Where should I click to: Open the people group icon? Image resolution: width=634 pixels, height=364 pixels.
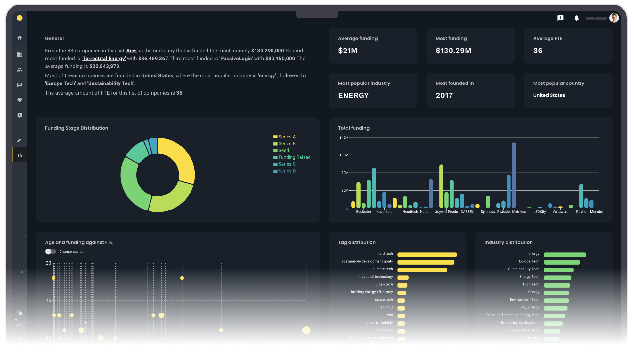click(x=20, y=70)
